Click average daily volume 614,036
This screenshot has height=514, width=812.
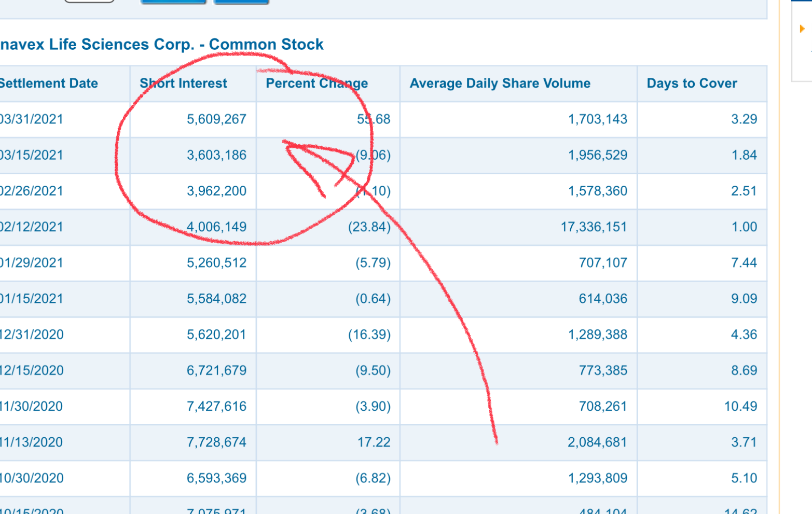tap(603, 299)
